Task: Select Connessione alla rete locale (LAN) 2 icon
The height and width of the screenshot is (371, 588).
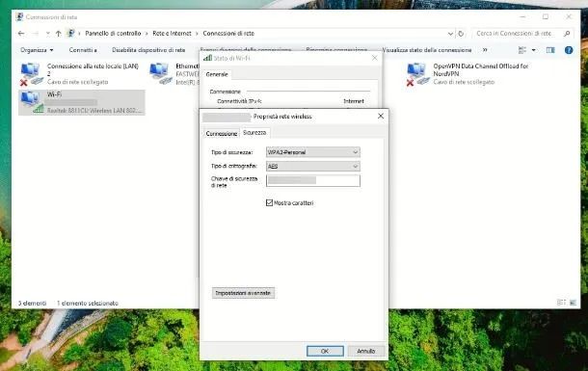Action: [31, 74]
